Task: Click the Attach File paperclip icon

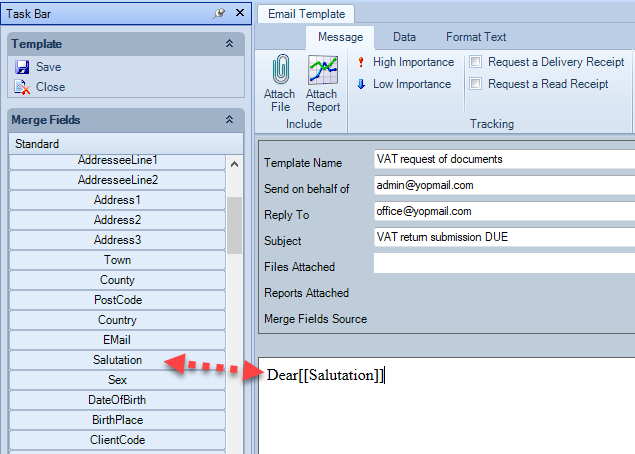Action: coord(280,69)
